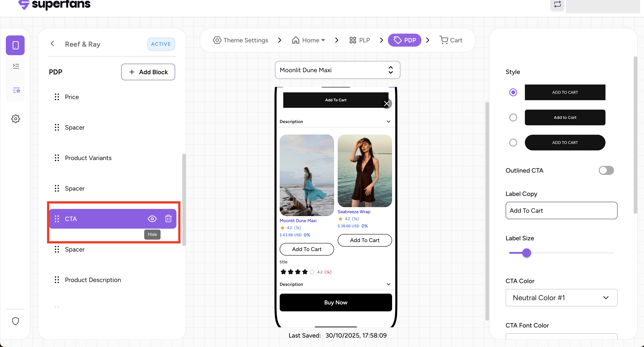Image resolution: width=644 pixels, height=347 pixels.
Task: Select the rounded pill ADD TO CART style
Action: tap(513, 143)
